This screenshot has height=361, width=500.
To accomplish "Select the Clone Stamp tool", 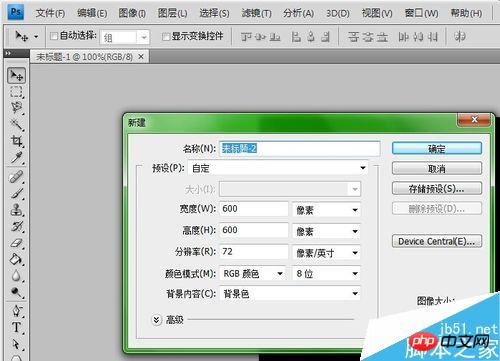I will coord(16,210).
